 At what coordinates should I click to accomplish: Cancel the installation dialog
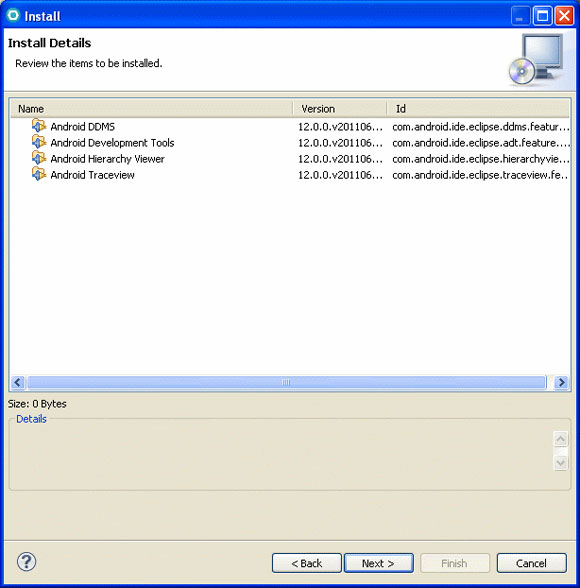(x=531, y=563)
